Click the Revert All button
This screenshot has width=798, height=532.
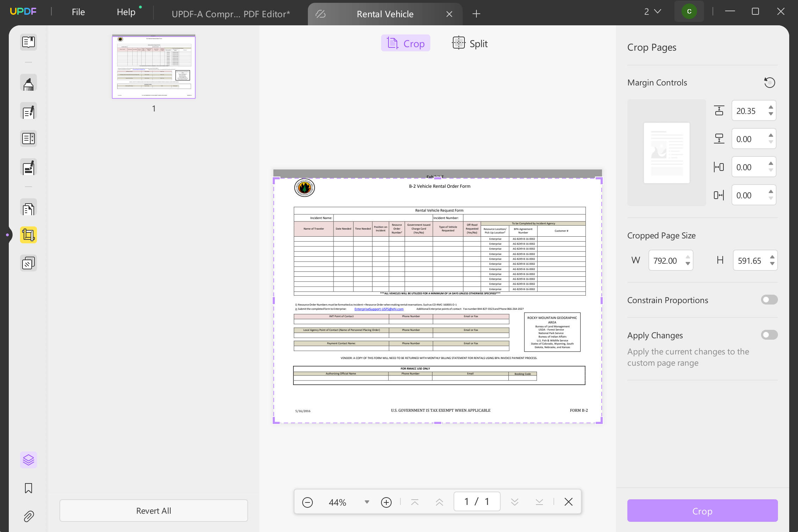point(153,511)
